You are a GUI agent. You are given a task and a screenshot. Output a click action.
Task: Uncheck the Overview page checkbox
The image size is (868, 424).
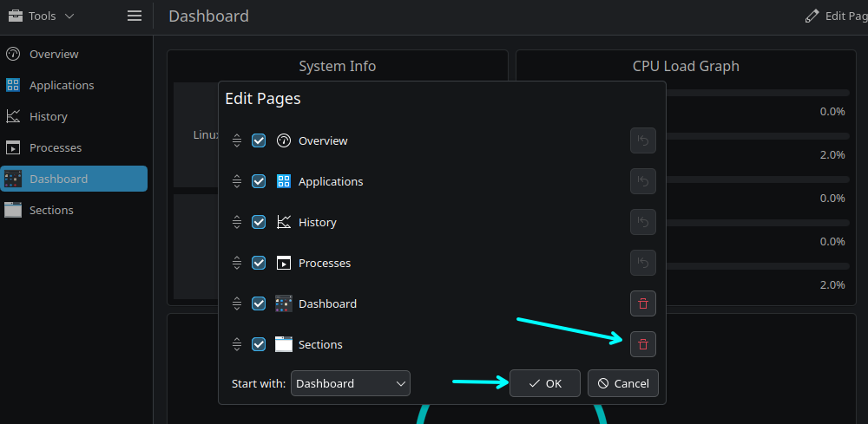259,140
